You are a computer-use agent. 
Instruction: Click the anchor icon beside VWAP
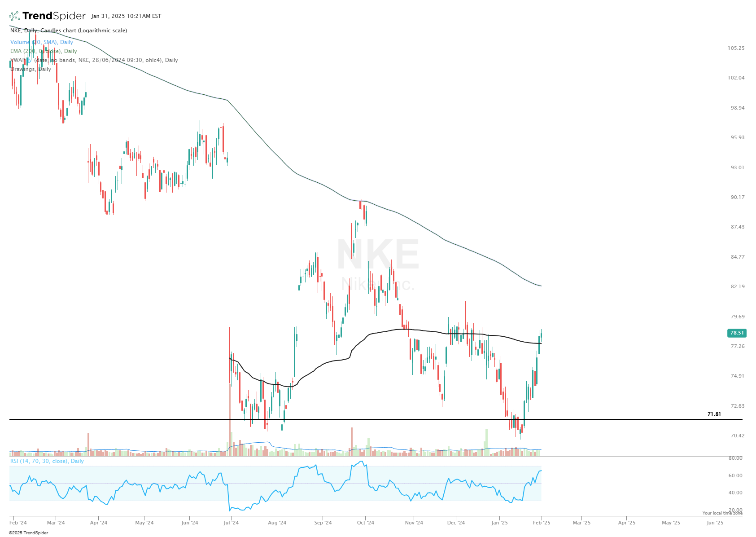click(x=29, y=60)
